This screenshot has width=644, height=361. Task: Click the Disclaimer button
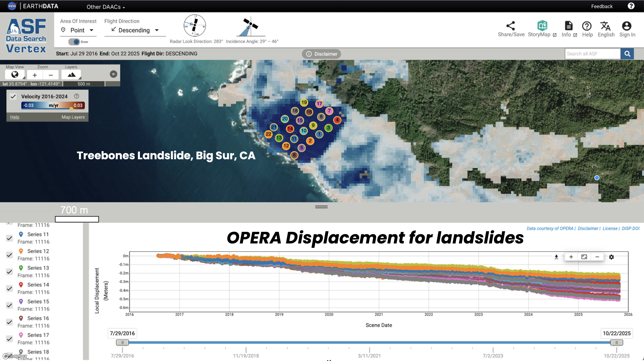point(321,54)
